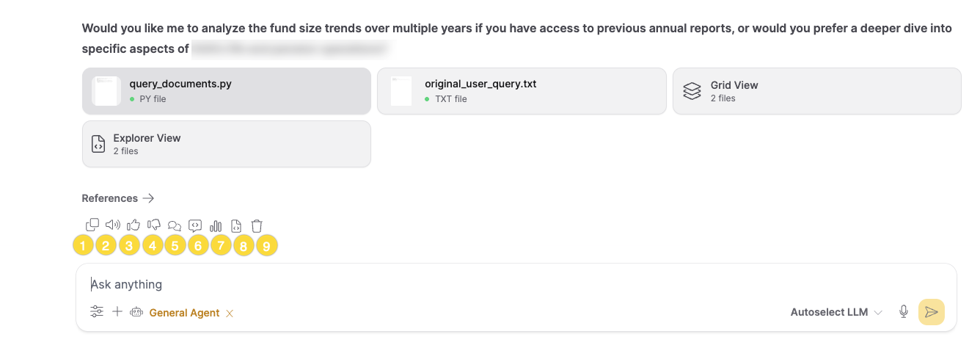980x337 pixels.
Task: Give the response a thumbs down
Action: tap(154, 225)
